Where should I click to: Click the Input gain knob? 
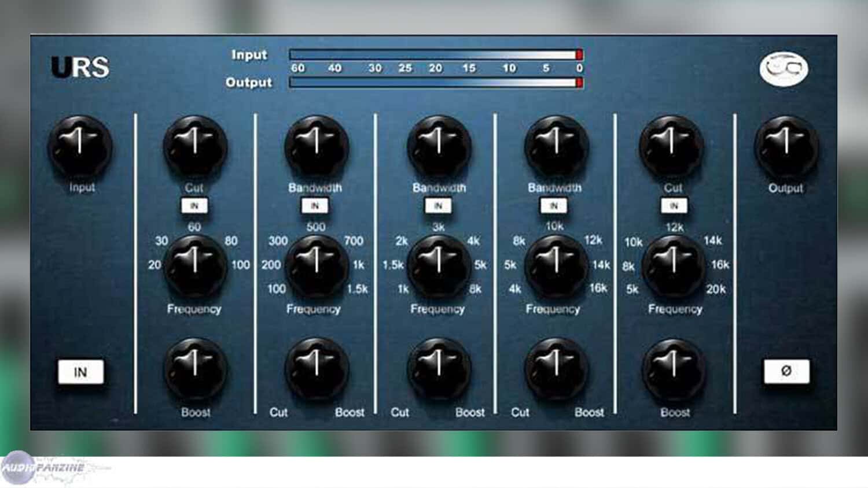pyautogui.click(x=79, y=145)
